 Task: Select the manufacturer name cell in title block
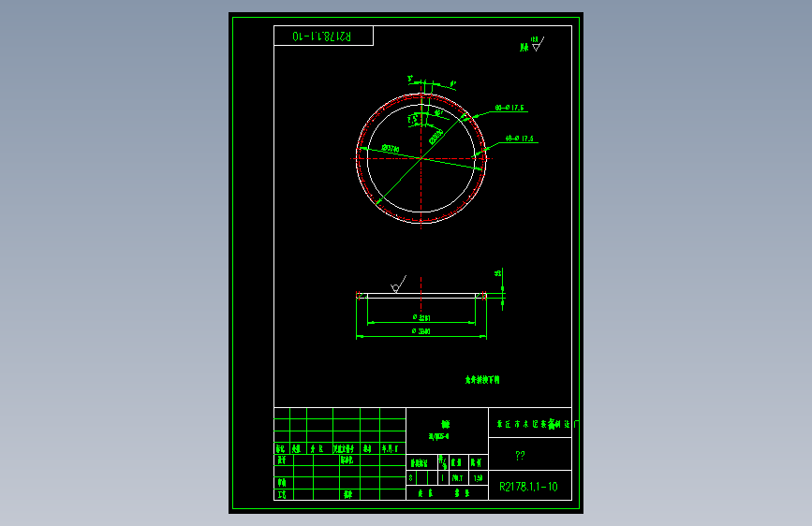tap(530, 423)
